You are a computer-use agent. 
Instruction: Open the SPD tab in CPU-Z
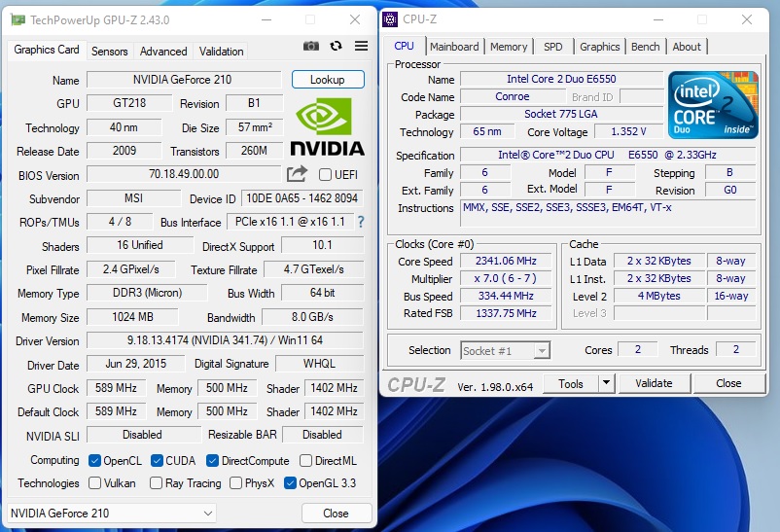(553, 47)
